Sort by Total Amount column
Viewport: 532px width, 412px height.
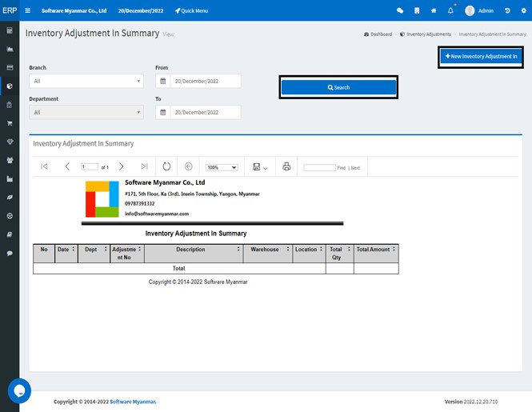point(394,249)
